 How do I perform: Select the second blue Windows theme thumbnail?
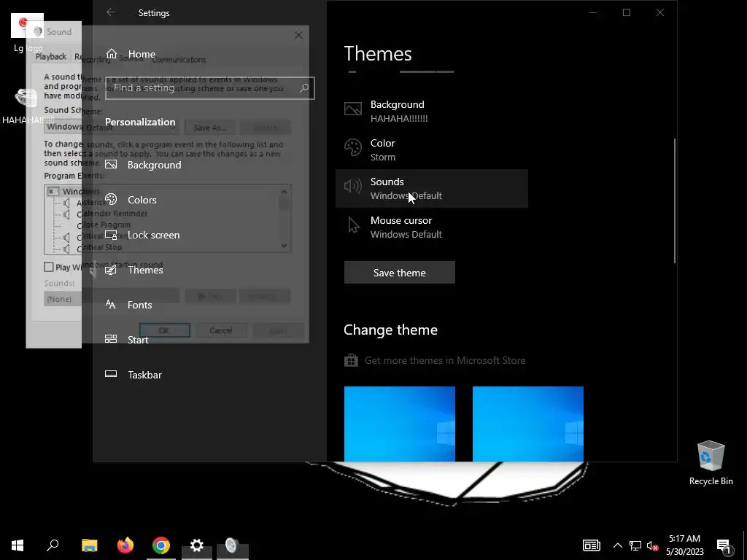[528, 424]
